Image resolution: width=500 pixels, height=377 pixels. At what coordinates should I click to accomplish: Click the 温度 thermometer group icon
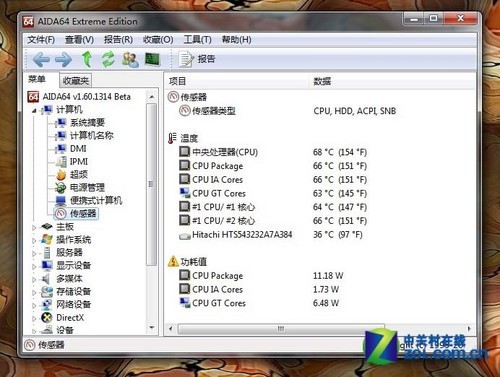tap(172, 138)
